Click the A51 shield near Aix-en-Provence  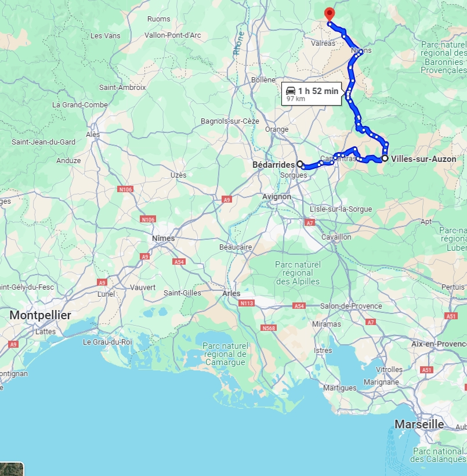(x=426, y=370)
